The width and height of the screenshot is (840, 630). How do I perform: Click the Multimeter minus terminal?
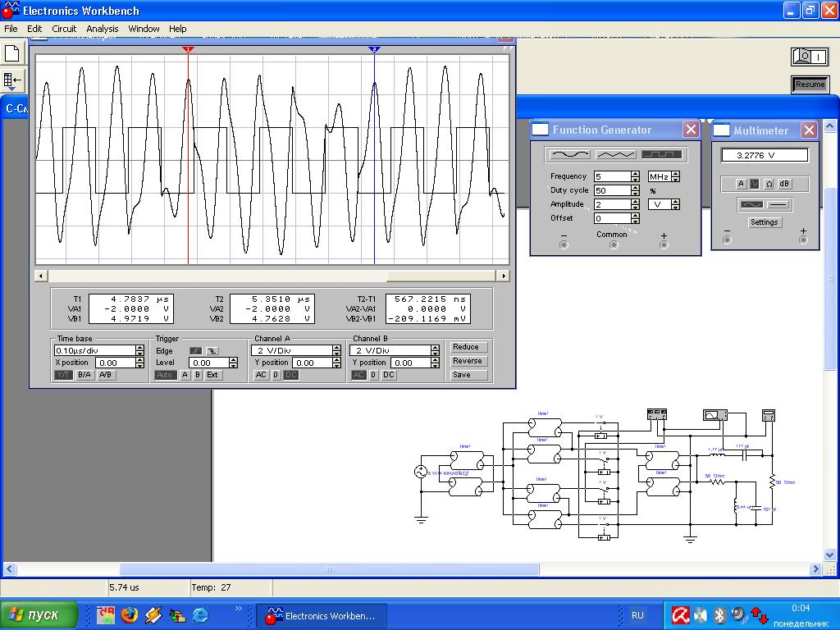click(727, 240)
